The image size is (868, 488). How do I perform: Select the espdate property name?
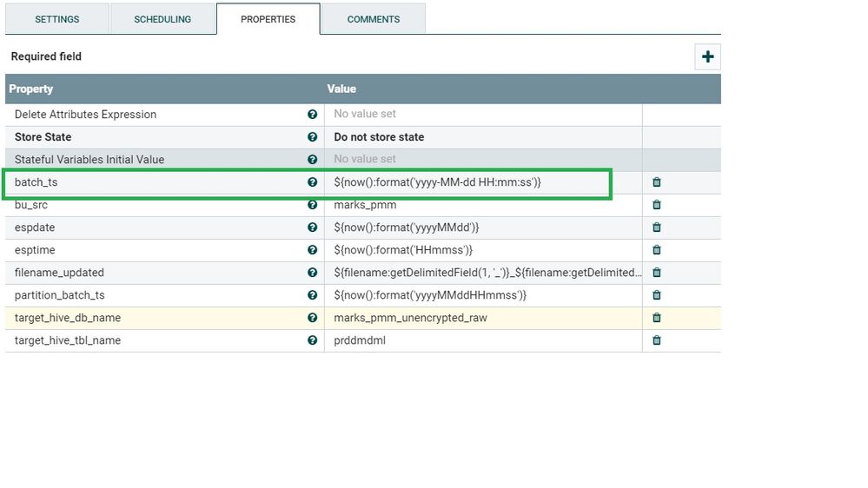pyautogui.click(x=35, y=228)
